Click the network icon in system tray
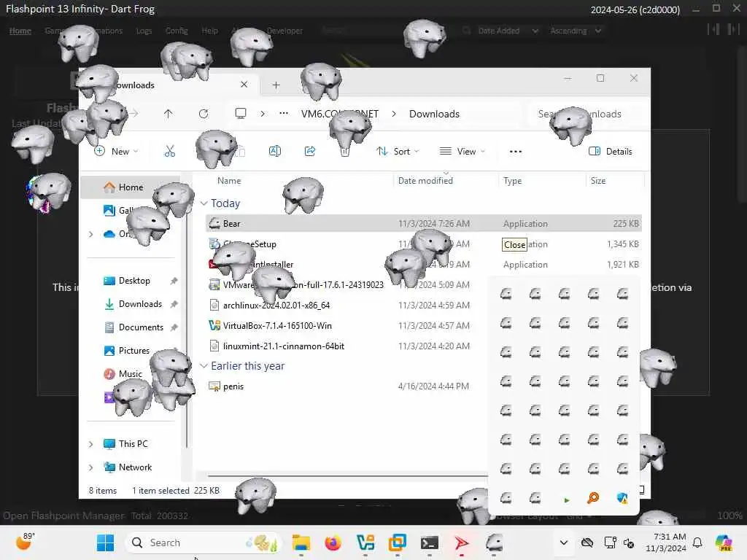The width and height of the screenshot is (747, 560). [610, 542]
